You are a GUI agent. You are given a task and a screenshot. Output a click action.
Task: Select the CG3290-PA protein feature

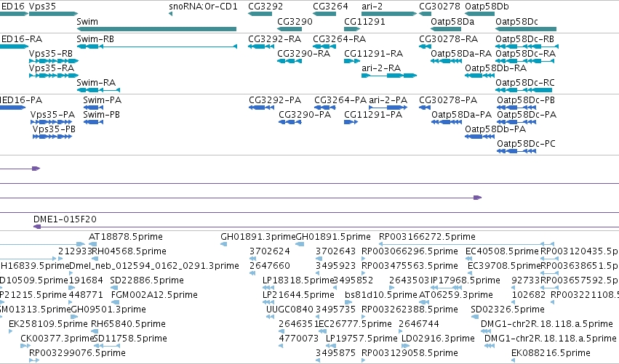tap(290, 122)
